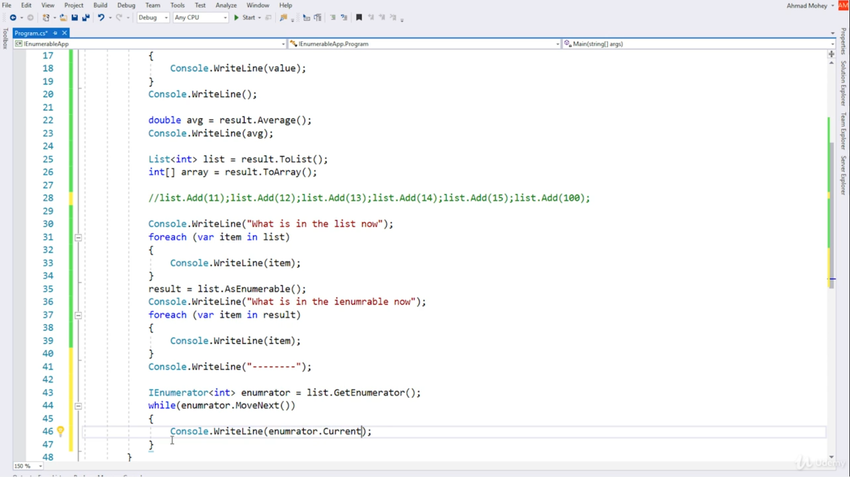Screen dimensions: 850x477
Task: Toggle pin on the Program.cs tab
Action: click(x=55, y=33)
